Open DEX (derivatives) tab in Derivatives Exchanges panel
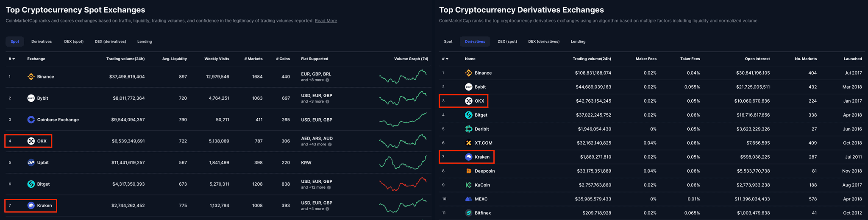The image size is (868, 220). (x=544, y=42)
